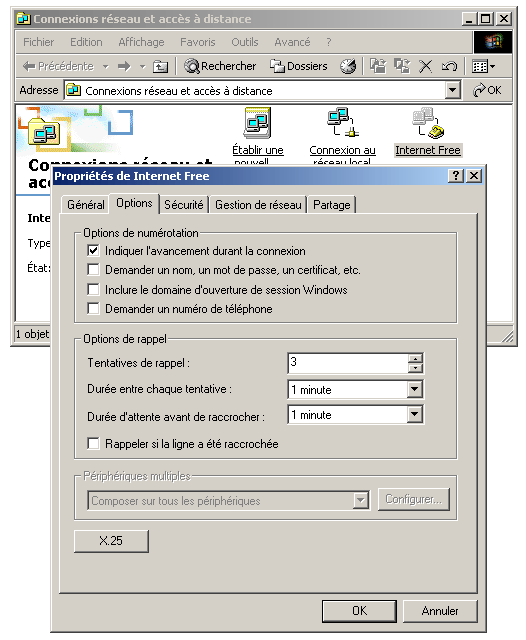The image size is (526, 640).
Task: Click Annuler to cancel the dialog
Action: click(440, 611)
